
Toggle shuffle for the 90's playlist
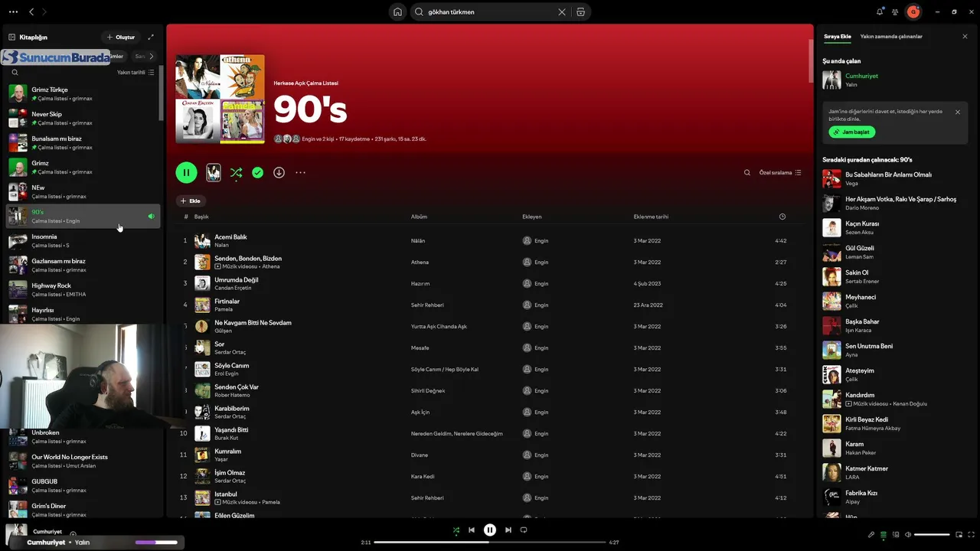point(236,172)
